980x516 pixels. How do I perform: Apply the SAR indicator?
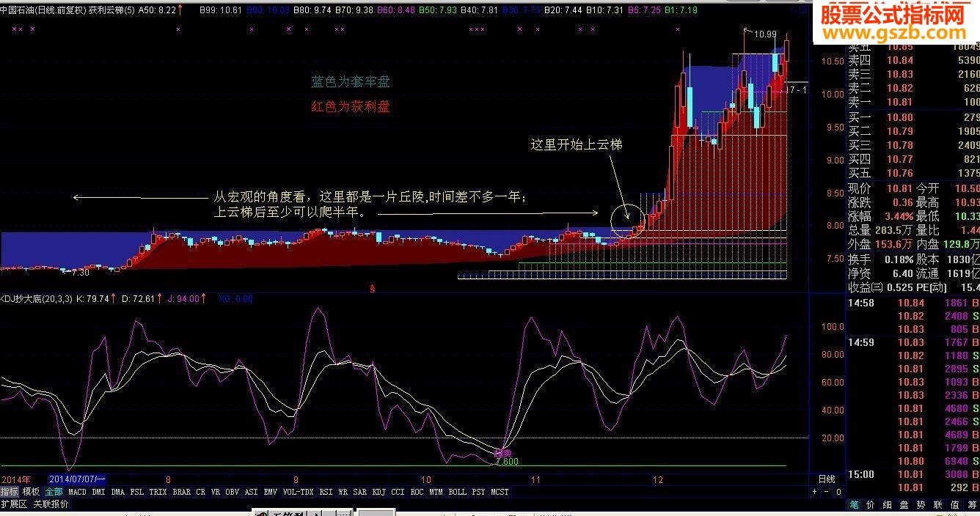pos(359,492)
